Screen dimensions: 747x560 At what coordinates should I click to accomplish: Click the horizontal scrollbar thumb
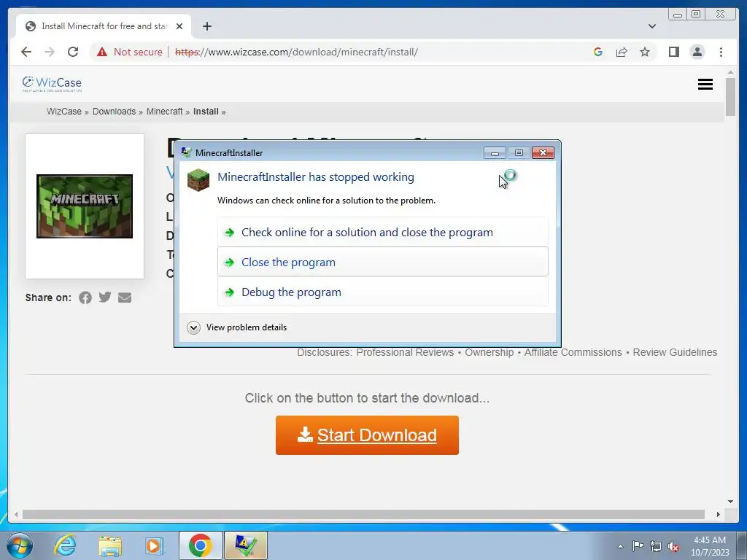(x=363, y=514)
